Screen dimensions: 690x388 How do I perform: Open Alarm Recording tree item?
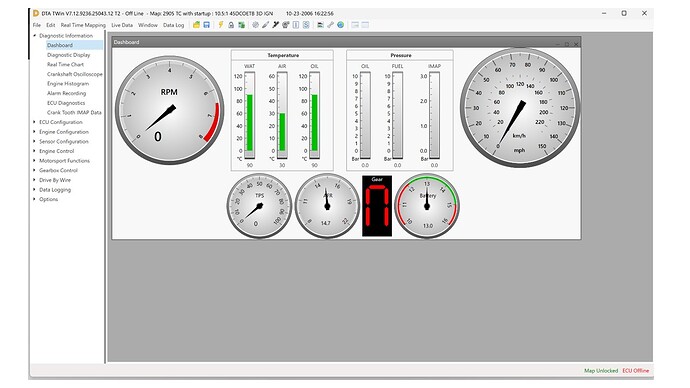point(66,93)
